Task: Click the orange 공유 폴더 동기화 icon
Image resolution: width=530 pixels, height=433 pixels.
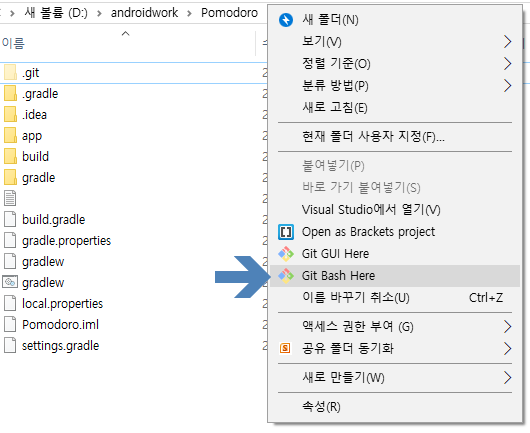Action: pyautogui.click(x=285, y=348)
